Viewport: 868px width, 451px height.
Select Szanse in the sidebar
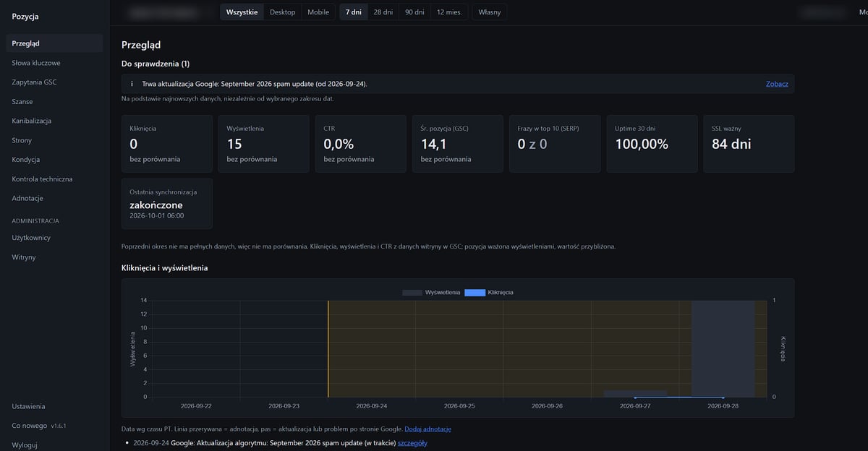[x=55, y=102]
